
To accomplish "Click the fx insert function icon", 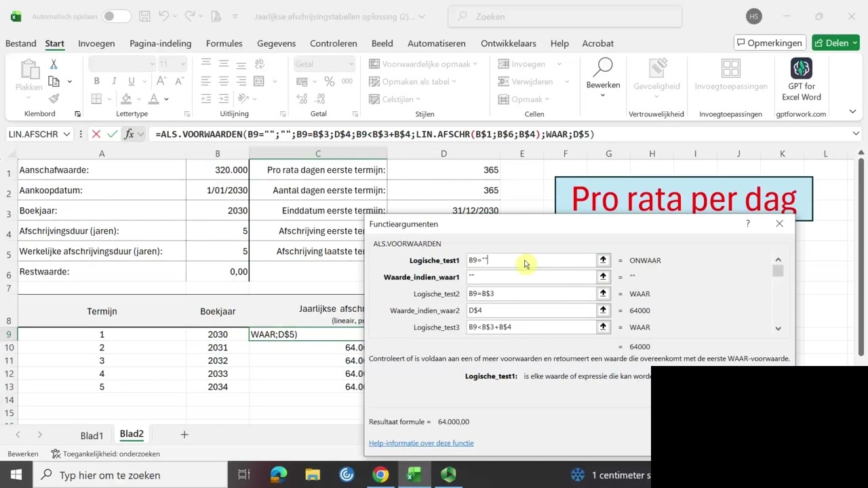I will click(129, 134).
